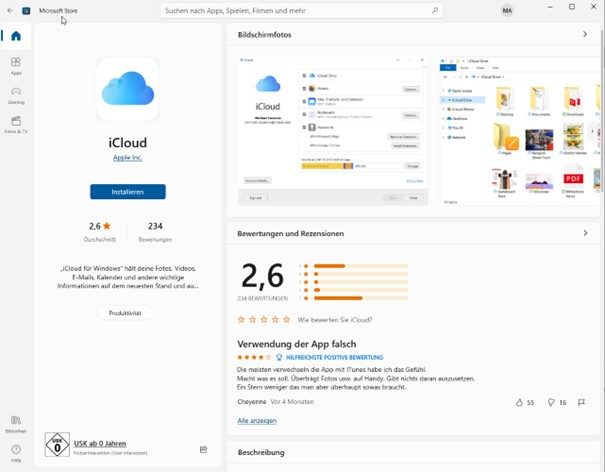
Task: Open the iCloud Drive Explorer screenshot
Action: click(x=520, y=131)
